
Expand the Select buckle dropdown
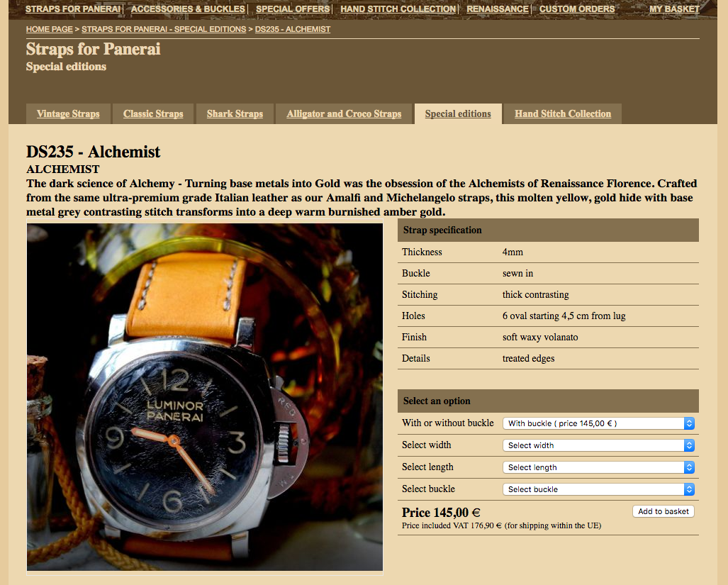click(x=598, y=489)
